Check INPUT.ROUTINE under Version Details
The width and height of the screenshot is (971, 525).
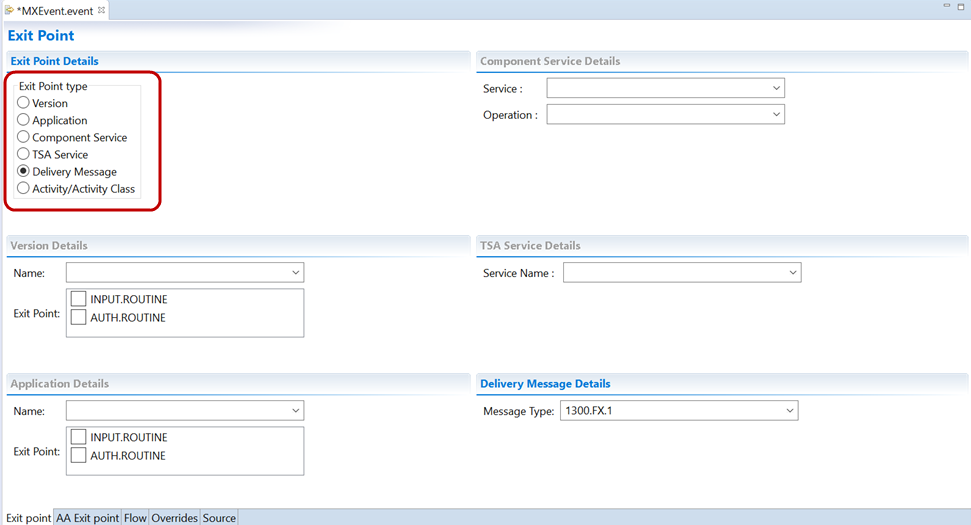[79, 299]
